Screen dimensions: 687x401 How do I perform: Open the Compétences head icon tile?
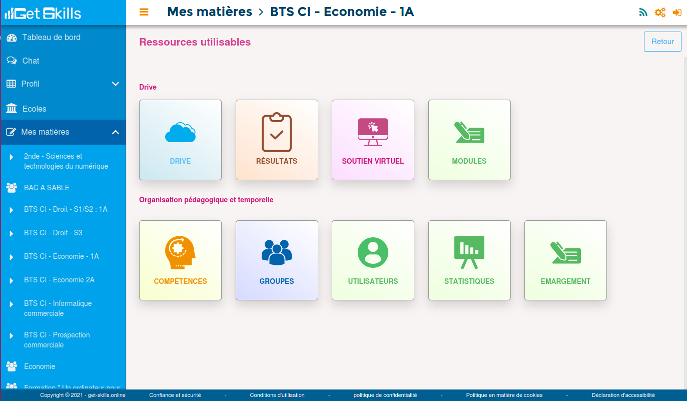click(x=180, y=260)
